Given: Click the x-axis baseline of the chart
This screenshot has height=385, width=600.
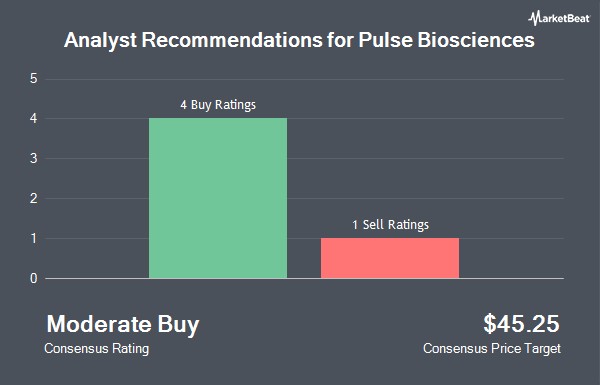Looking at the screenshot, I should coord(305,279).
